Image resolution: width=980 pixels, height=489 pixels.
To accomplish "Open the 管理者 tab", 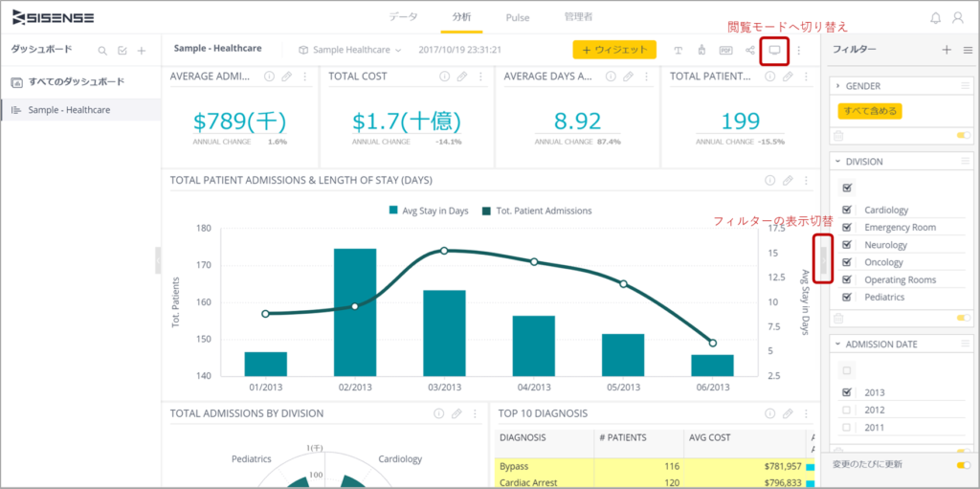I will pos(578,17).
